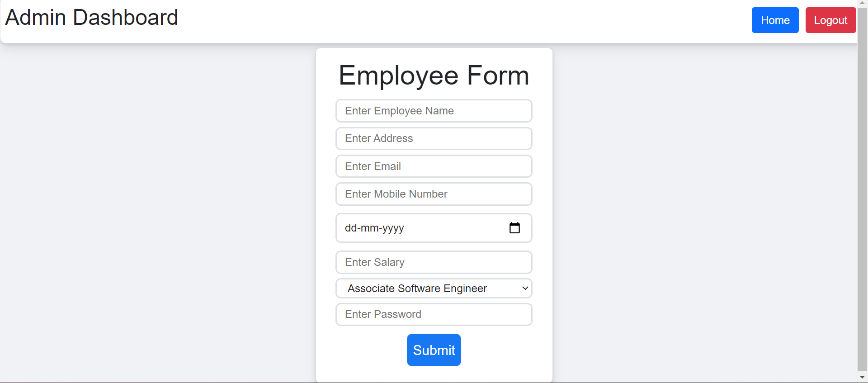Open the date picker calendar icon

(515, 228)
